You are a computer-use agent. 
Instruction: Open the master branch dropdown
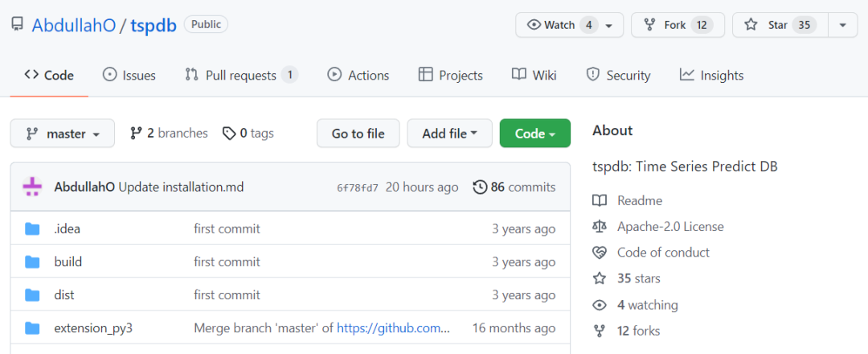(x=63, y=134)
